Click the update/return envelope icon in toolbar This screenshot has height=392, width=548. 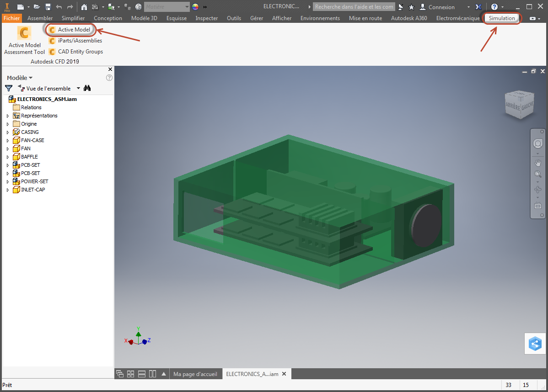click(95, 7)
